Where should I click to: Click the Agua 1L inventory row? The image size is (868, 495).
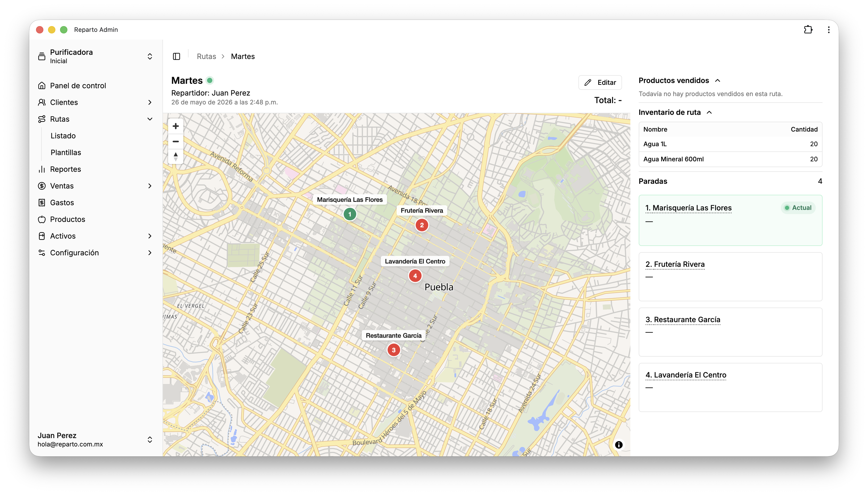click(x=730, y=144)
